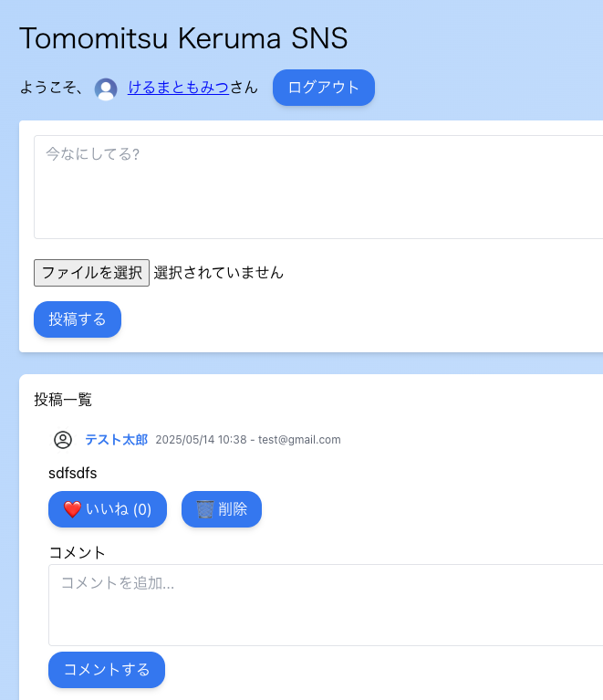Like the sdfsdfs post with いいね (0)

click(108, 509)
